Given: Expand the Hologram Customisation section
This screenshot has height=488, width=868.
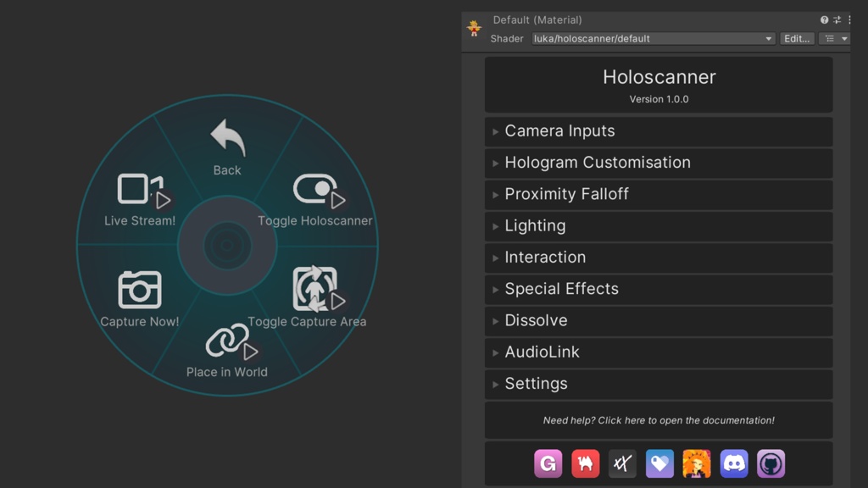Looking at the screenshot, I should click(598, 163).
